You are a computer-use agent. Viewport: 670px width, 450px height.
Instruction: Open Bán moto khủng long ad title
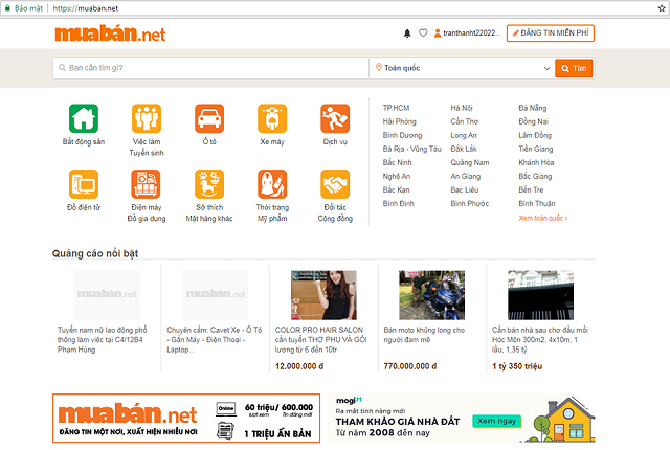pyautogui.click(x=424, y=335)
